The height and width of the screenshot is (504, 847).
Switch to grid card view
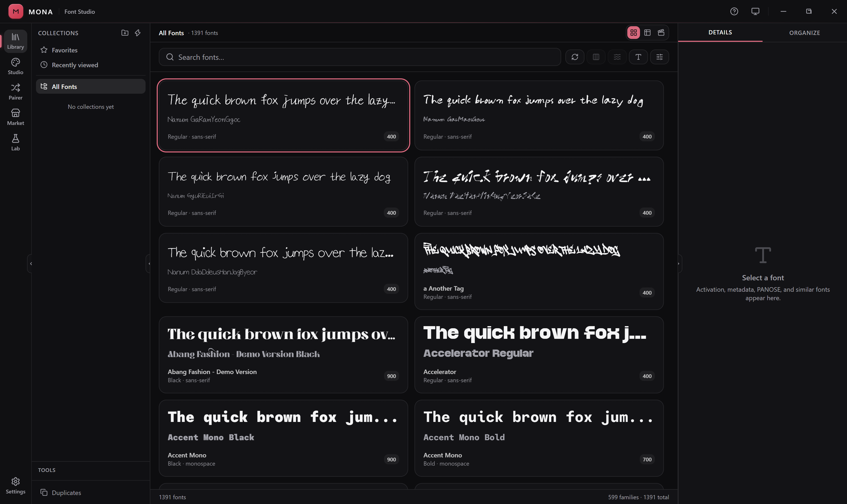point(633,33)
